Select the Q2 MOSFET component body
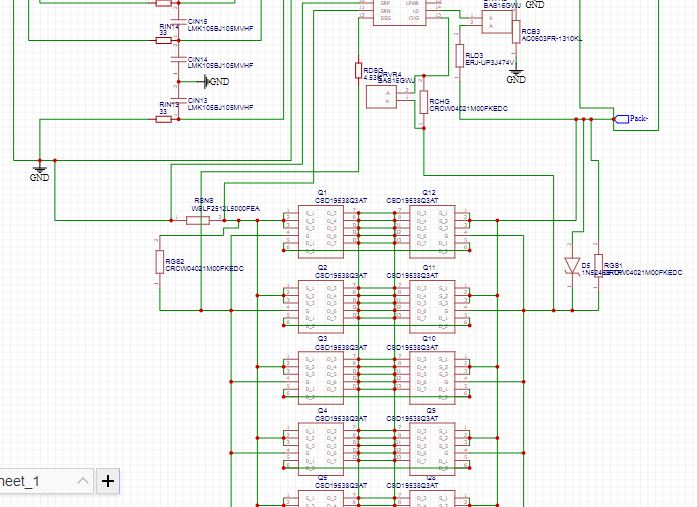This screenshot has width=697, height=507. (x=320, y=307)
